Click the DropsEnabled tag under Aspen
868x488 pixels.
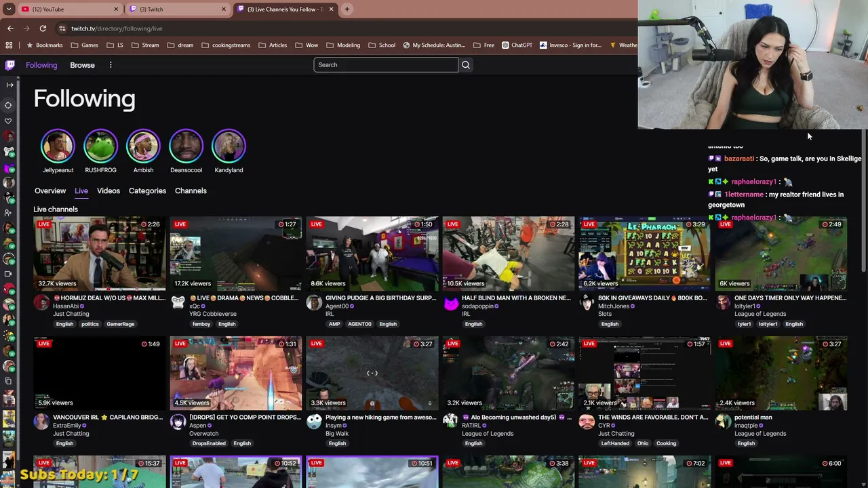pos(209,443)
